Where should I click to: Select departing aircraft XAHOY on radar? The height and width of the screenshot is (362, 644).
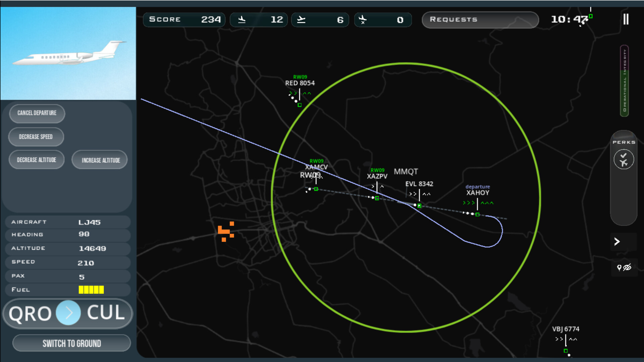[x=477, y=214]
